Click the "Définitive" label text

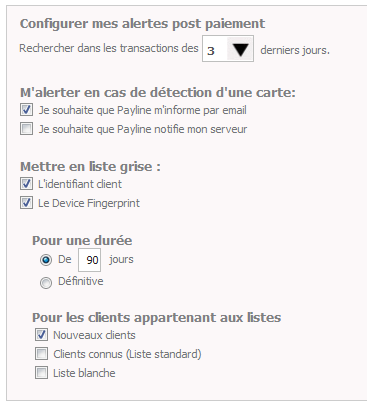click(81, 281)
